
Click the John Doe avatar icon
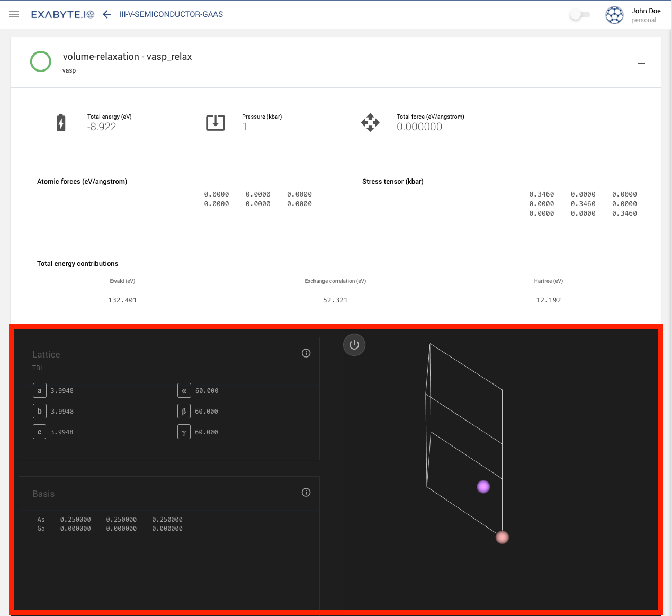(x=614, y=15)
